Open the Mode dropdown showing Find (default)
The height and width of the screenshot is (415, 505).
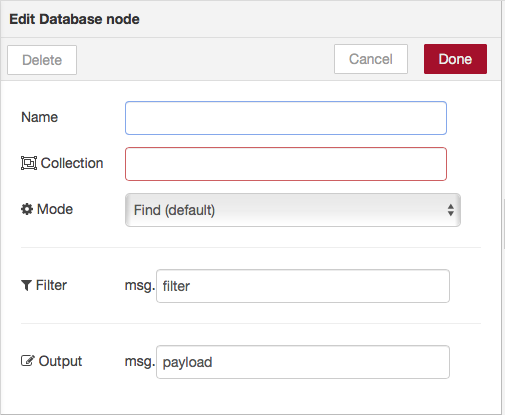293,210
